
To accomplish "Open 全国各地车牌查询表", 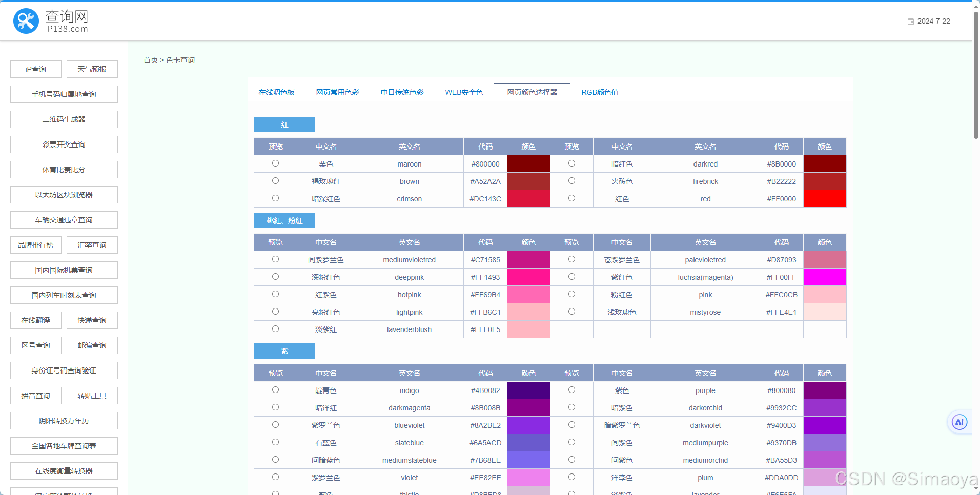I will point(64,446).
